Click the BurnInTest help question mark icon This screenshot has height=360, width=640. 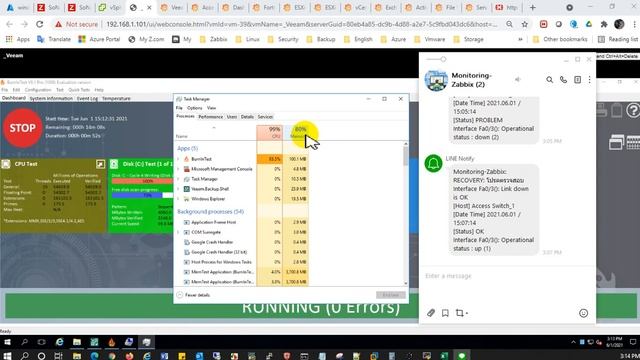(x=633, y=110)
